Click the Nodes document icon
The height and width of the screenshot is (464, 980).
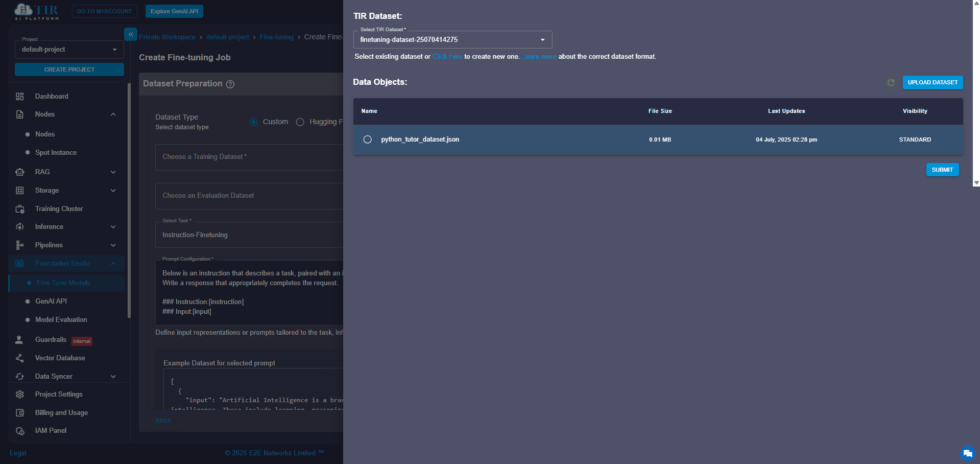(20, 114)
